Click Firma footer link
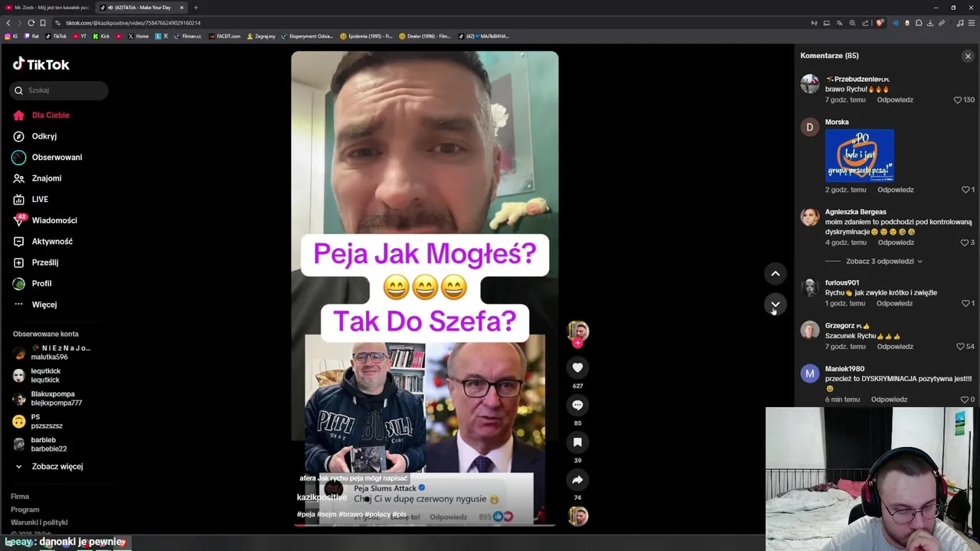 coord(20,497)
